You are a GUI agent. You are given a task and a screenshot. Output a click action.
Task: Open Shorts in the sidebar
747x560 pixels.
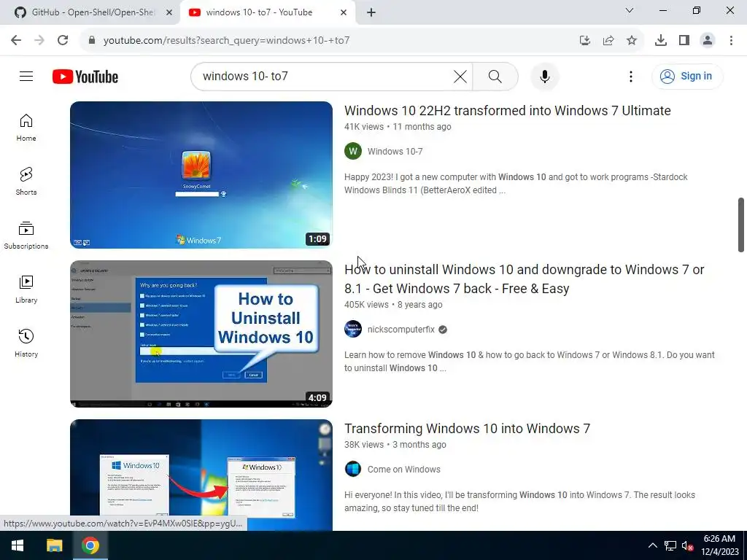pos(26,182)
